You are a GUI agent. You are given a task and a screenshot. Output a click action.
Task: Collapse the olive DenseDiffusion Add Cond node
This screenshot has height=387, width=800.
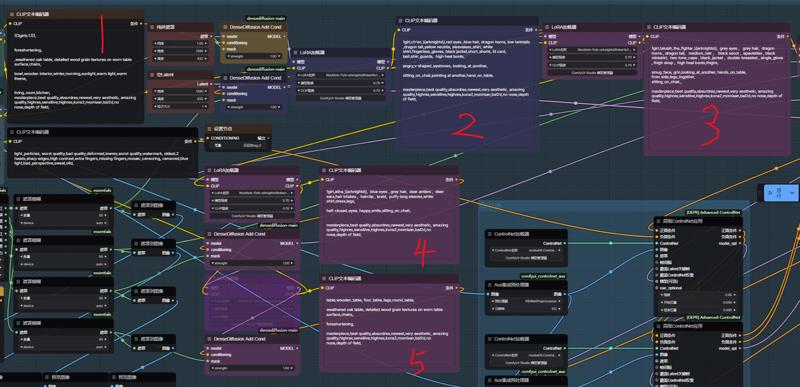point(226,27)
